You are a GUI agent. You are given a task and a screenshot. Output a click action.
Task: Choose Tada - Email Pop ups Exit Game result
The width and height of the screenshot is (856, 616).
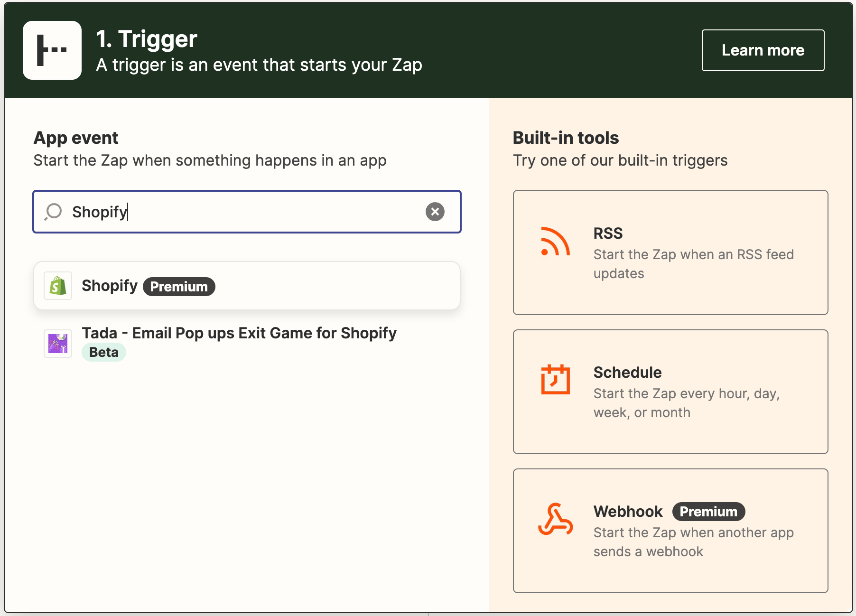(247, 343)
